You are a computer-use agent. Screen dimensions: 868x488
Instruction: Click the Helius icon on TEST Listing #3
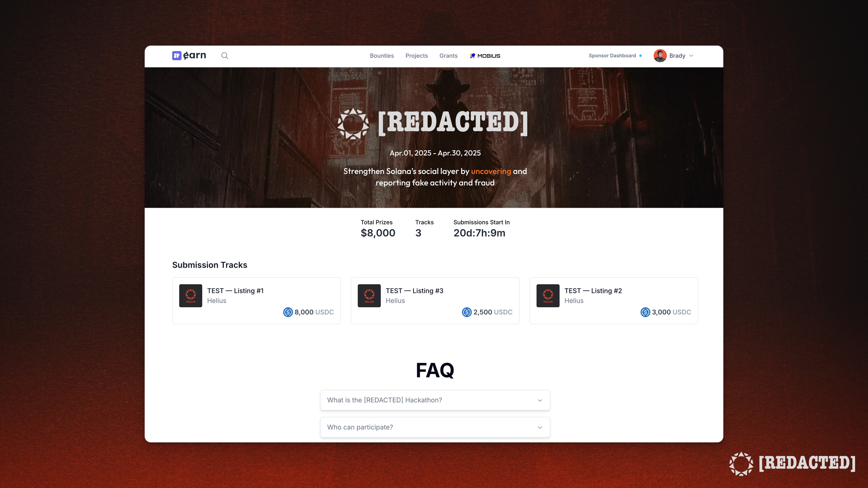(x=369, y=296)
